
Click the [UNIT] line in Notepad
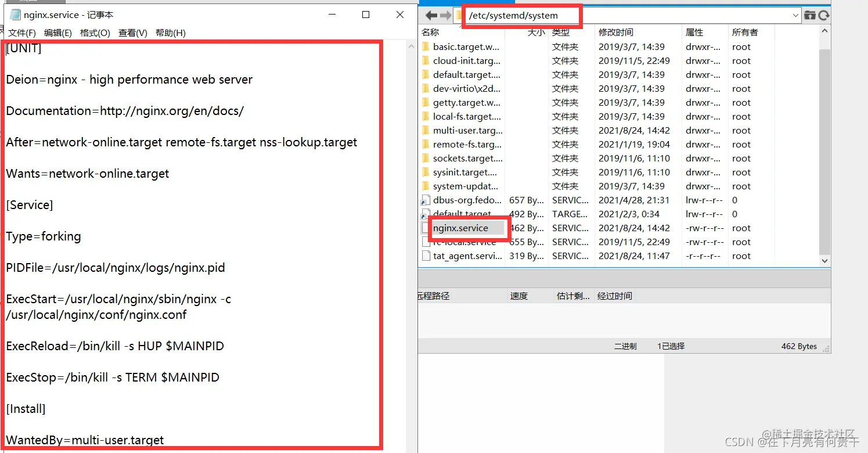(24, 48)
